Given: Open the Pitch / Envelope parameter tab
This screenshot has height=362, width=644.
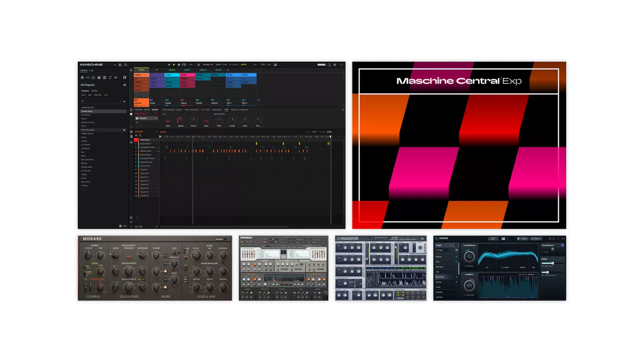Looking at the screenshot, I should pyautogui.click(x=191, y=109).
